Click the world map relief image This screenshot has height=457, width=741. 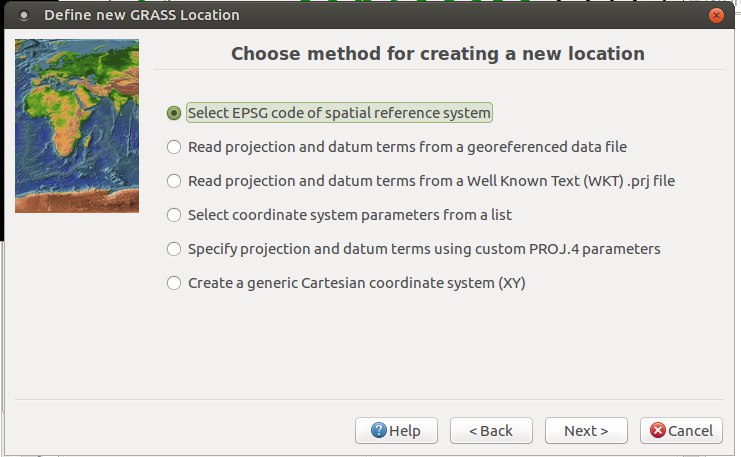click(77, 126)
